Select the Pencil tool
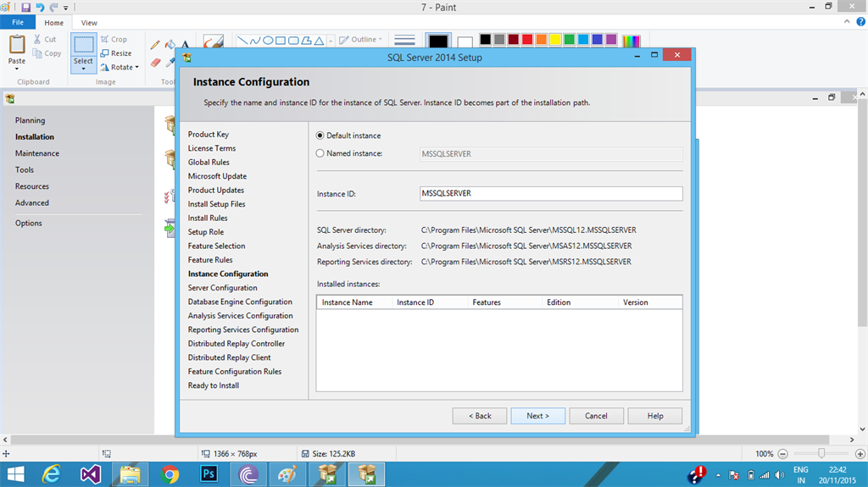Viewport: 868px width, 487px height. (x=156, y=44)
